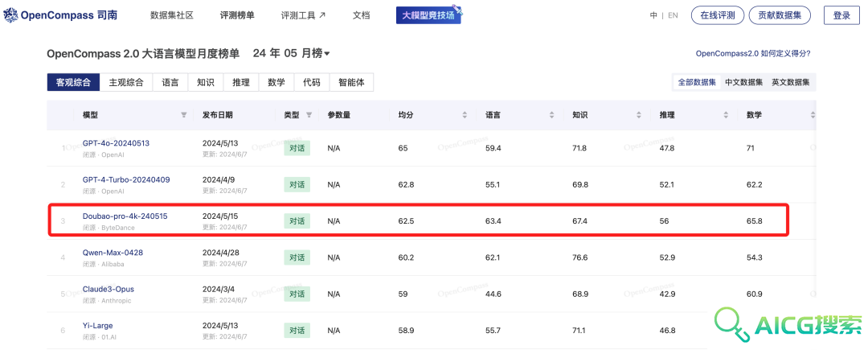
Task: Select the 推理 tab
Action: pos(241,83)
